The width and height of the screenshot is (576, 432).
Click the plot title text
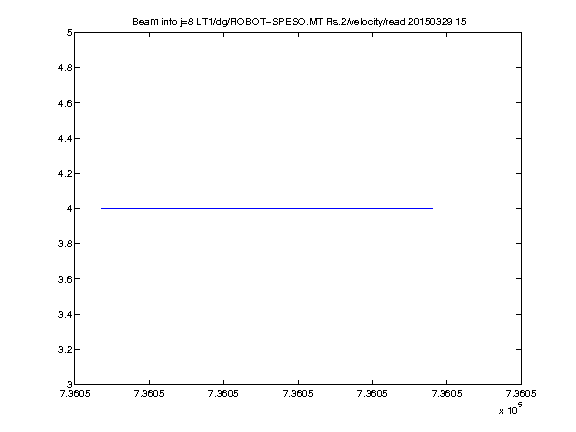[x=299, y=22]
